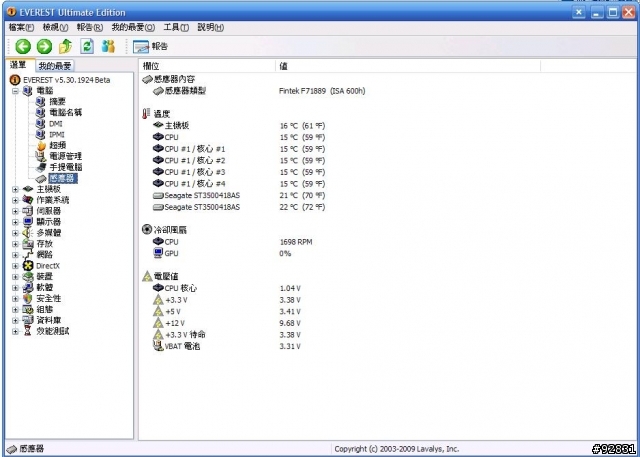Click the 摘要 summary icon in tree
Image resolution: width=640 pixels, height=457 pixels.
tap(40, 102)
